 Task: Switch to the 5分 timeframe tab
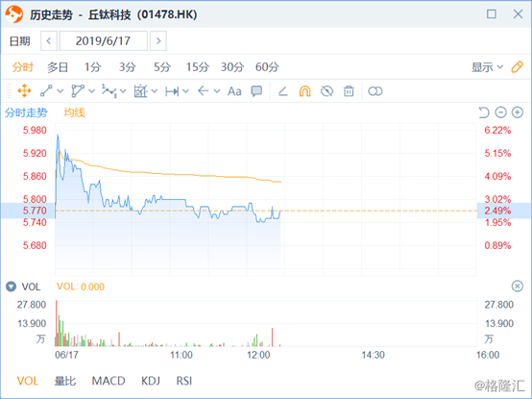[162, 67]
